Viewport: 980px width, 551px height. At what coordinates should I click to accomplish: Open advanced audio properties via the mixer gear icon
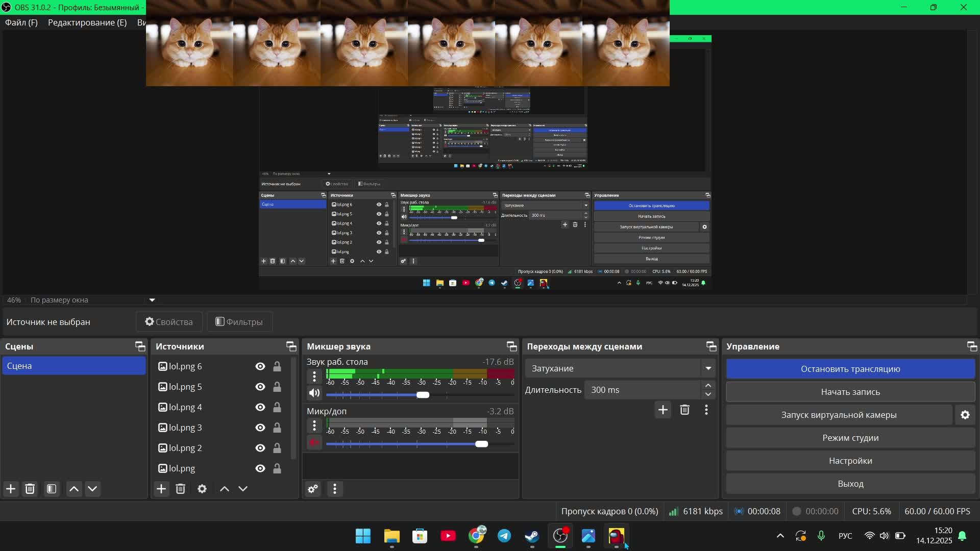313,489
